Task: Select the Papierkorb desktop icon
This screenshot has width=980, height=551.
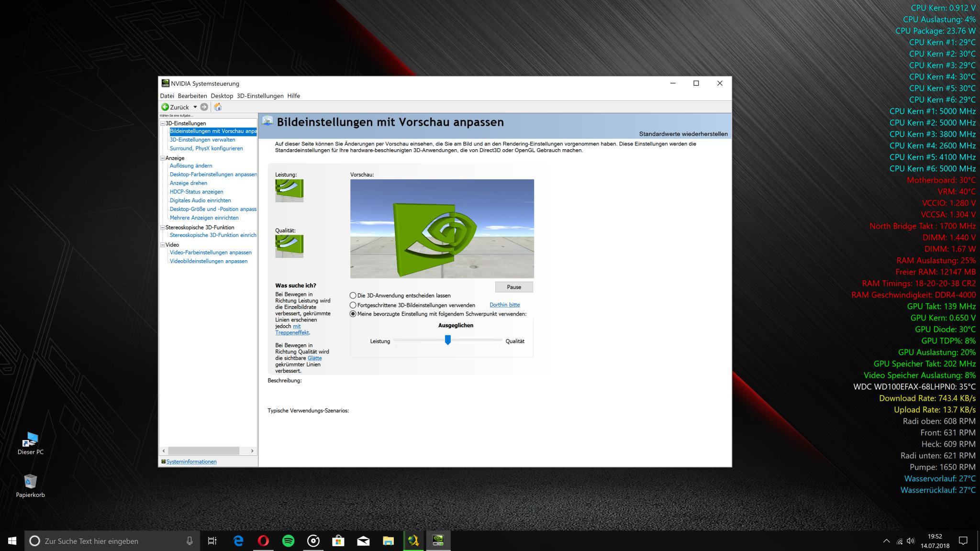Action: click(x=30, y=486)
